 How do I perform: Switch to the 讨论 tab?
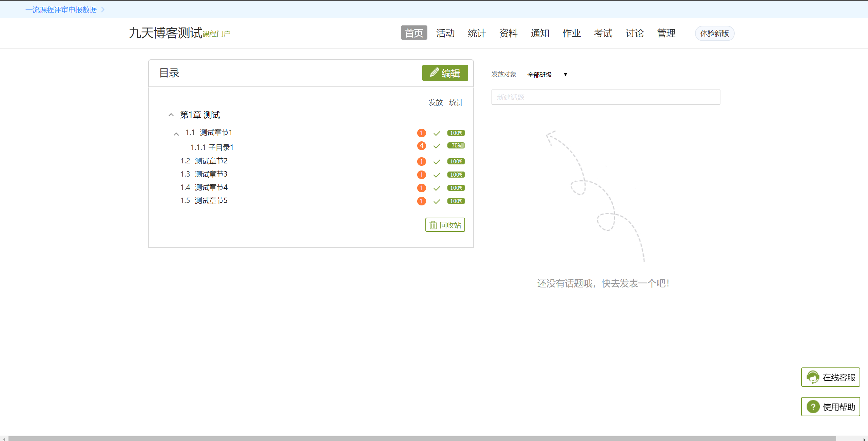634,33
